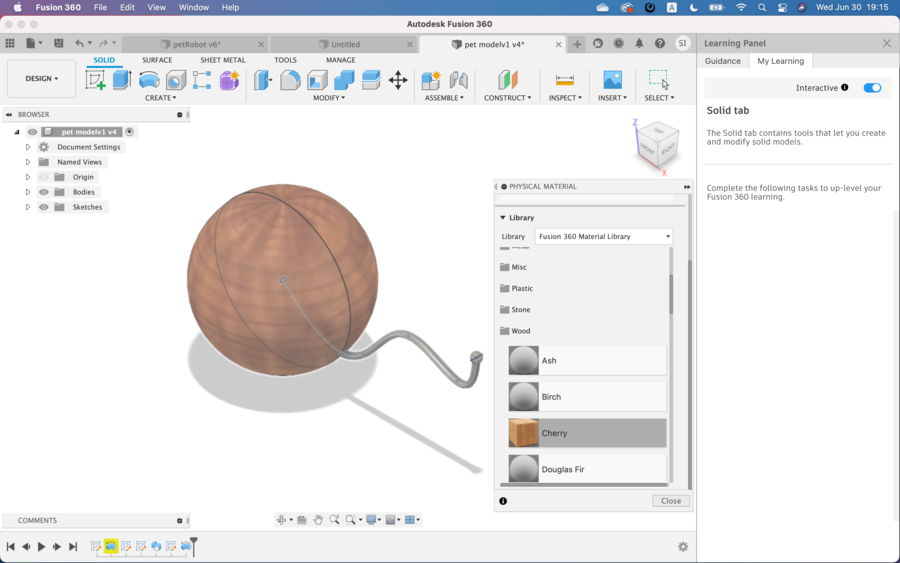Play the timeline
Screen dimensions: 900x563
point(41,546)
